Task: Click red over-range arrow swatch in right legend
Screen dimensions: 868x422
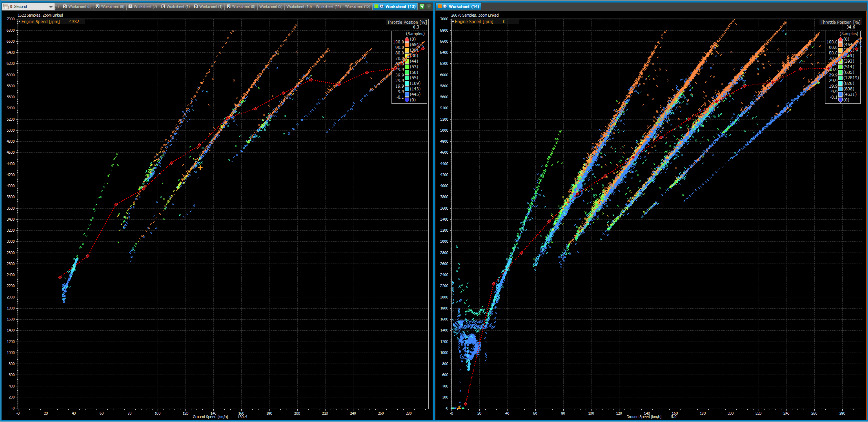Action: (x=840, y=40)
